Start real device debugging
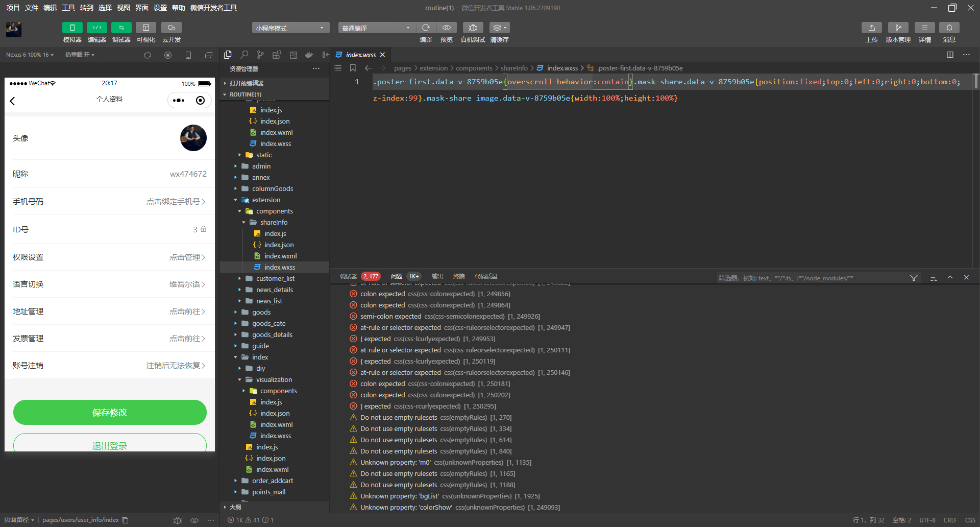Screen dimensions: 980x527 tap(473, 28)
